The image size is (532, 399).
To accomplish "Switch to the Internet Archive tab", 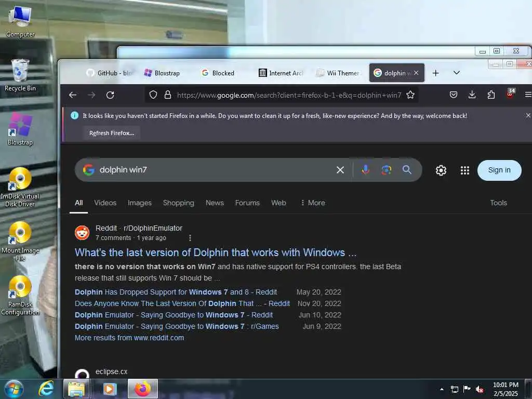I will [281, 73].
